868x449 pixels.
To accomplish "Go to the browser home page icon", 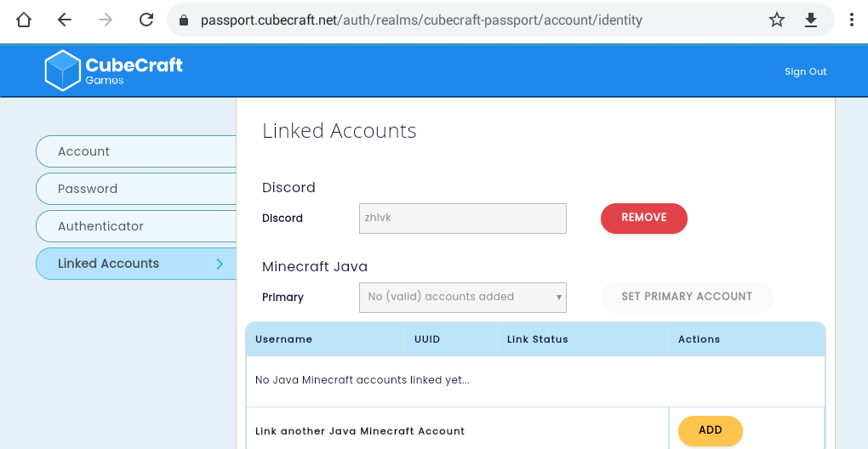I will (23, 20).
